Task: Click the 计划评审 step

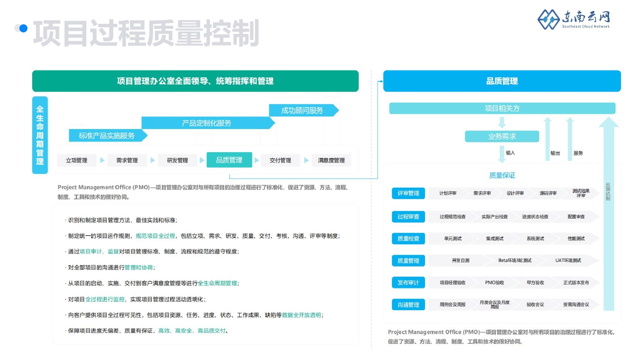Action: pyautogui.click(x=448, y=193)
